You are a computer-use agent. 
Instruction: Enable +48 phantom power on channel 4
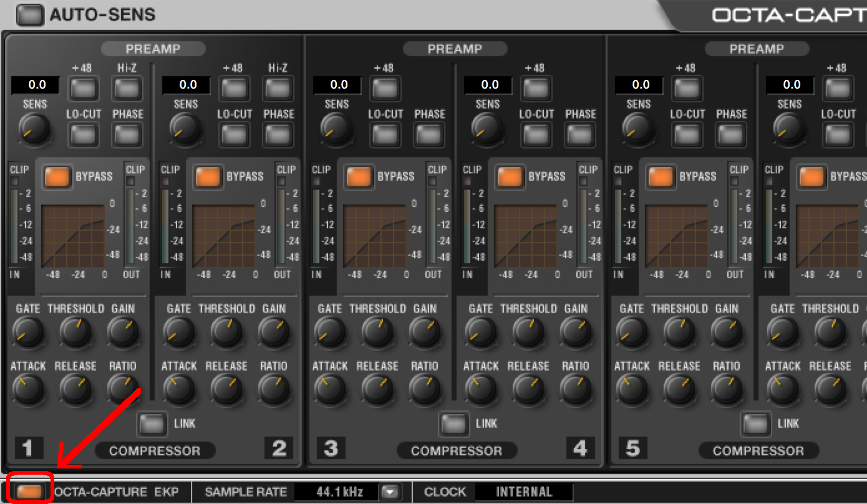point(536,89)
